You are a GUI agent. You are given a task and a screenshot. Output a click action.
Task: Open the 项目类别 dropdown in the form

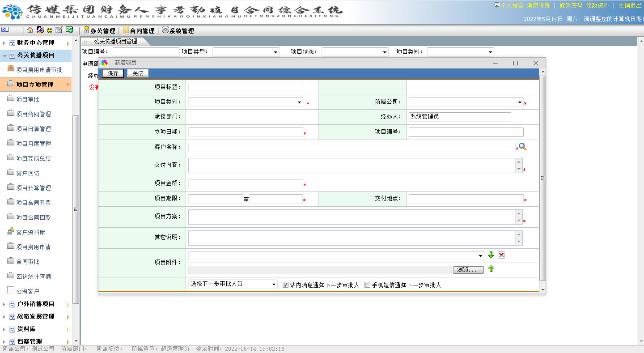click(x=246, y=102)
